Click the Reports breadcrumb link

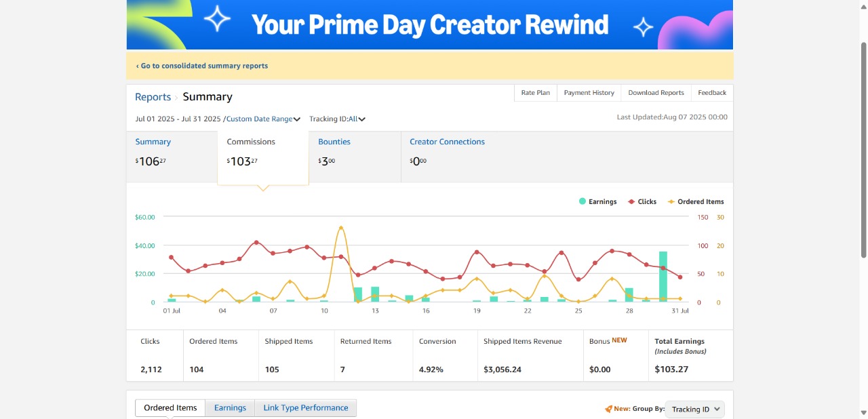[x=153, y=97]
